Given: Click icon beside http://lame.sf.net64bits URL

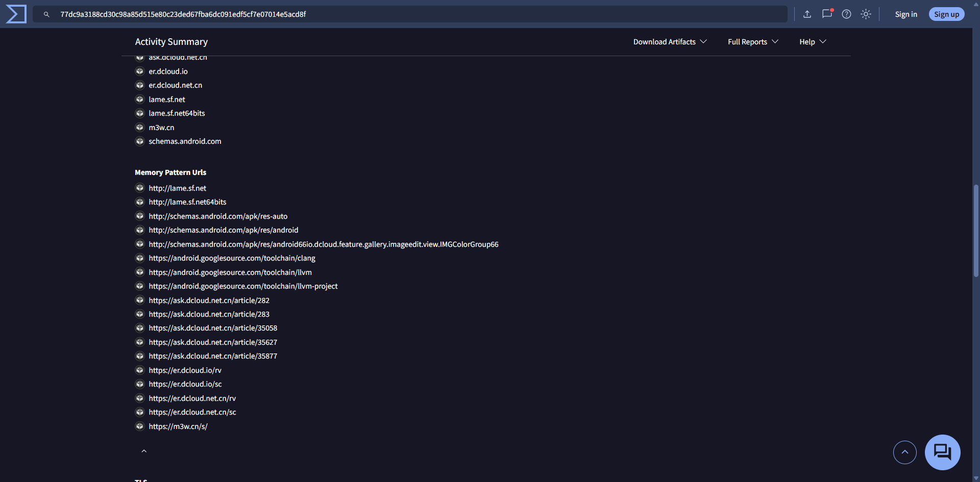Looking at the screenshot, I should pyautogui.click(x=140, y=202).
